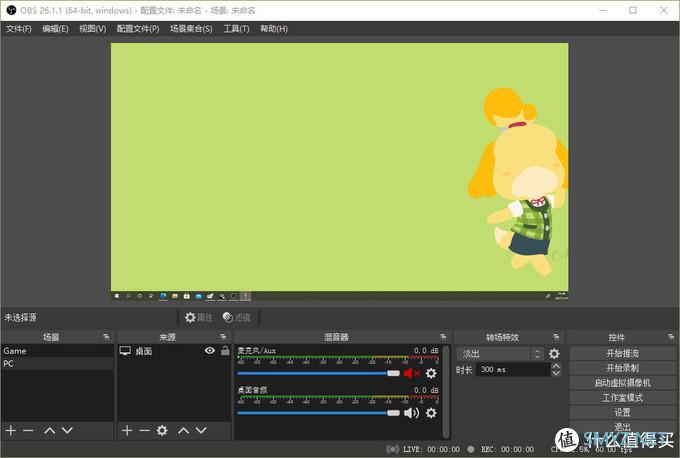Add a new source with plus

[x=127, y=430]
